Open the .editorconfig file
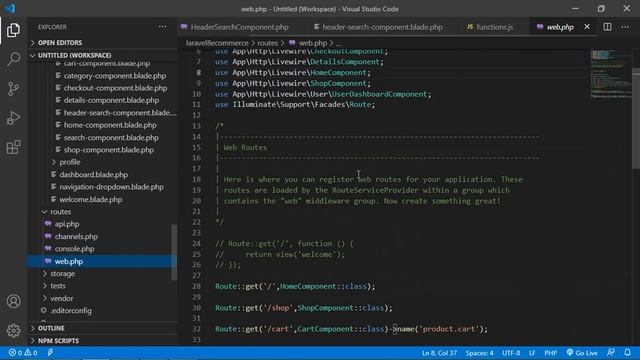 pyautogui.click(x=71, y=311)
